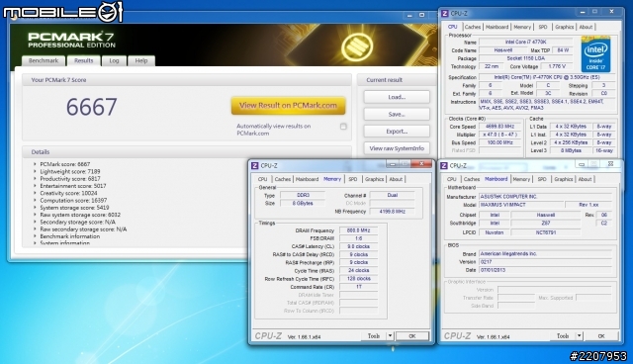Viewport: 633px width, 364px height.
Task: Open Caches tab in CPU-Z Memory window
Action: 283,179
